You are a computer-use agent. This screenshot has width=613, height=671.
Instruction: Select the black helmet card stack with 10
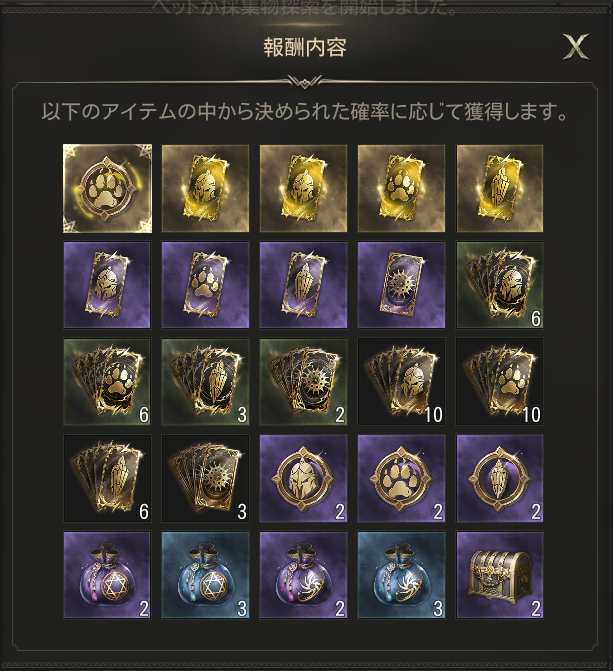[402, 382]
